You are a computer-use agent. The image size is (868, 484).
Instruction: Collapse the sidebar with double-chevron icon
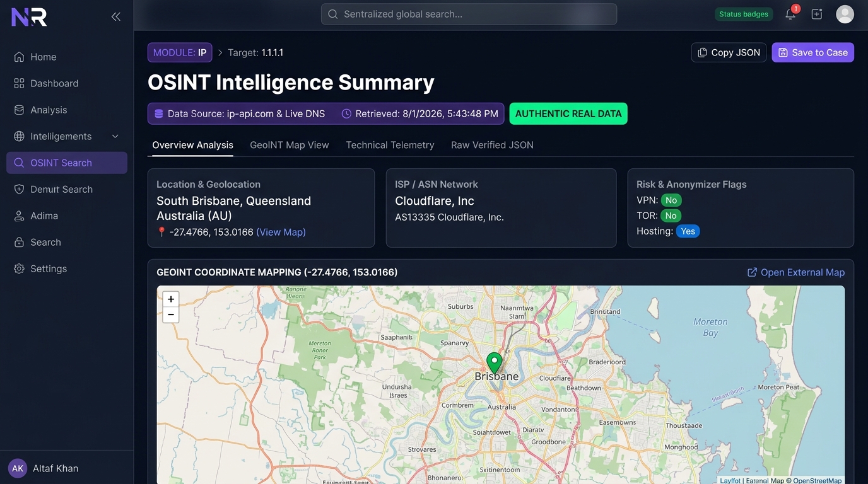click(x=116, y=17)
